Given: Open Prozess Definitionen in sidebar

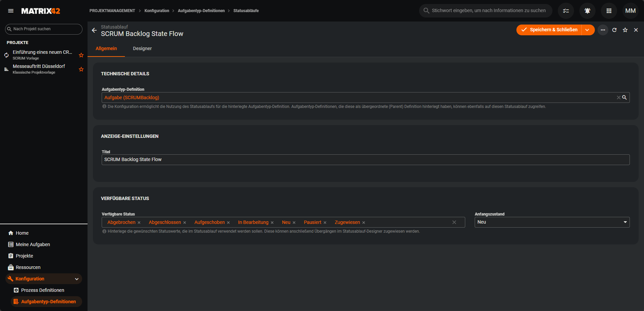Looking at the screenshot, I should (42, 290).
